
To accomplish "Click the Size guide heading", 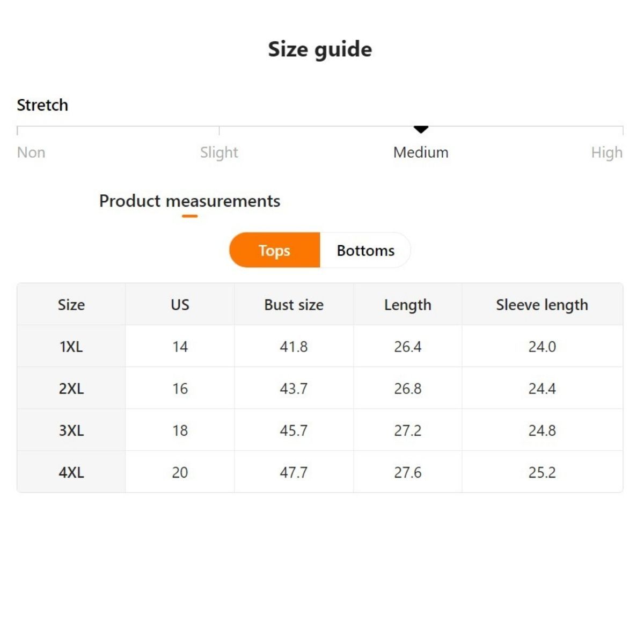I will (320, 49).
